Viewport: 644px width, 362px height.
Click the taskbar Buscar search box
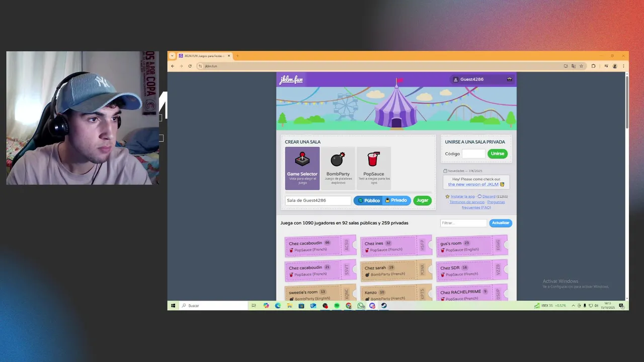click(x=213, y=306)
